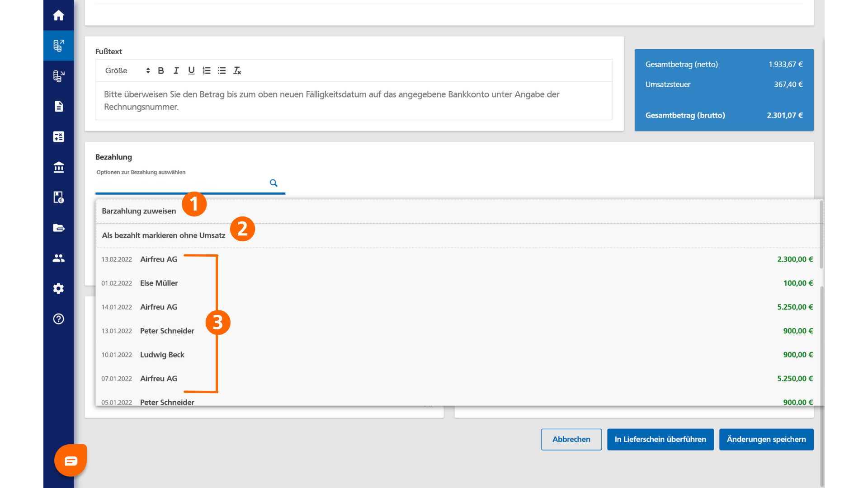Click into the Fußtext editor text
This screenshot has height=488, width=868.
354,101
